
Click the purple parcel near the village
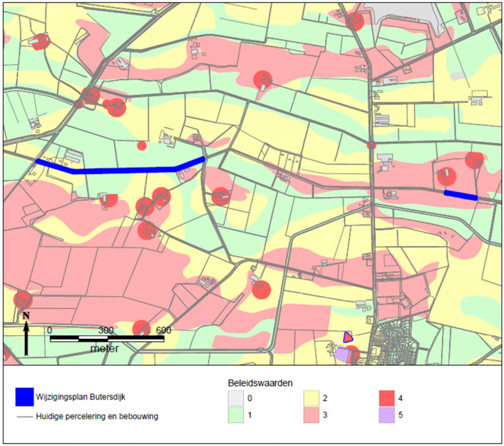pos(342,354)
